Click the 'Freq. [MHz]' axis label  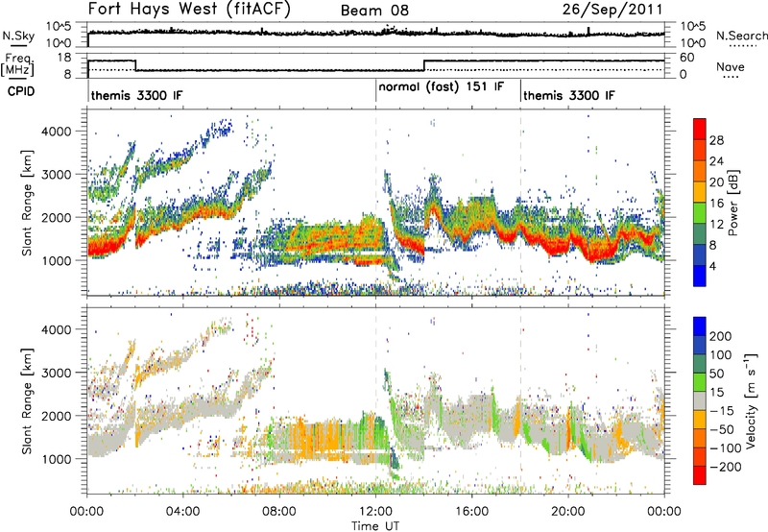pyautogui.click(x=18, y=65)
